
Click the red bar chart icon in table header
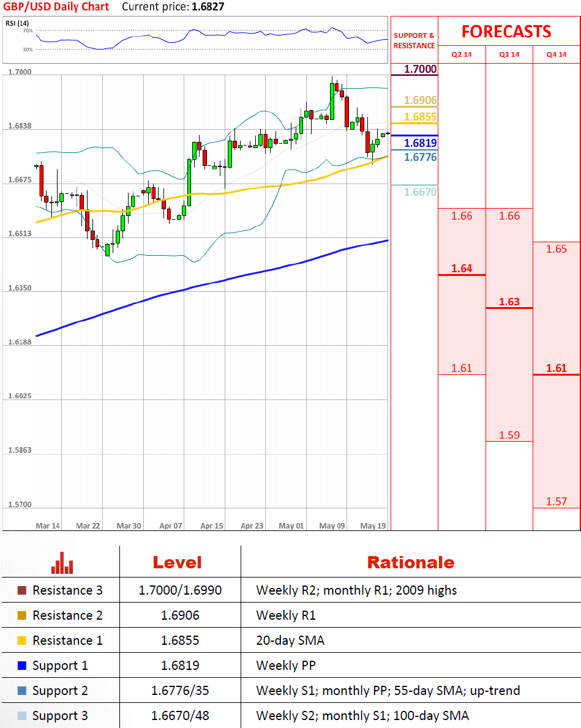62,563
